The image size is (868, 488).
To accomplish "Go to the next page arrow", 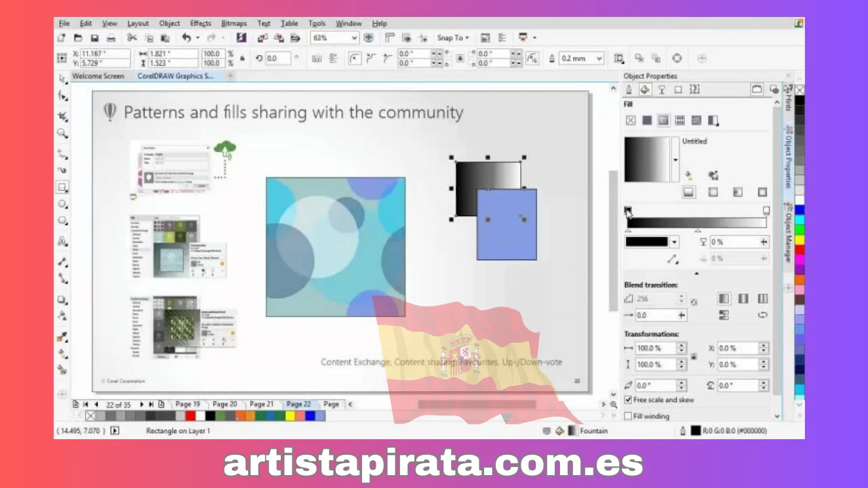I will coord(140,404).
